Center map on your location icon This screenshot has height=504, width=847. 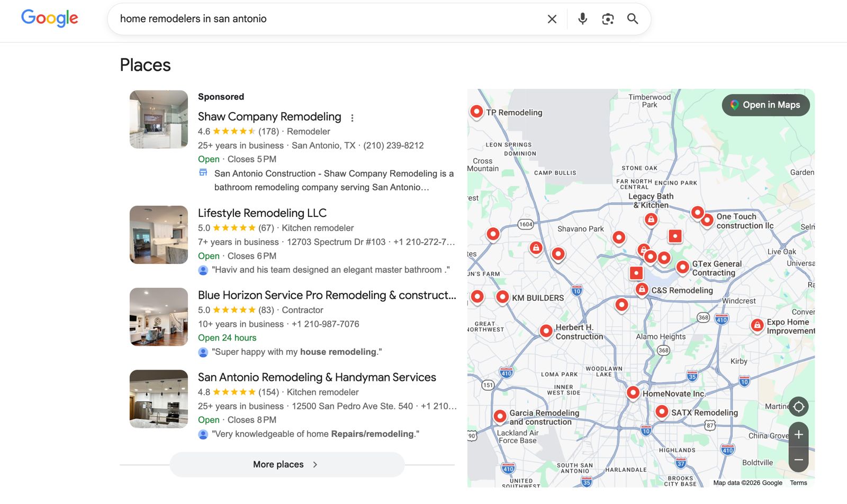tap(798, 407)
